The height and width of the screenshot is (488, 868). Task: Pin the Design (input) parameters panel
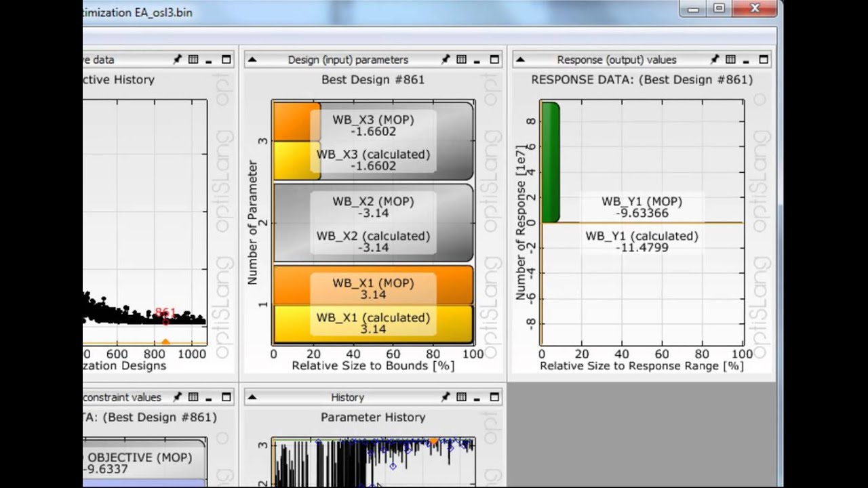(446, 60)
